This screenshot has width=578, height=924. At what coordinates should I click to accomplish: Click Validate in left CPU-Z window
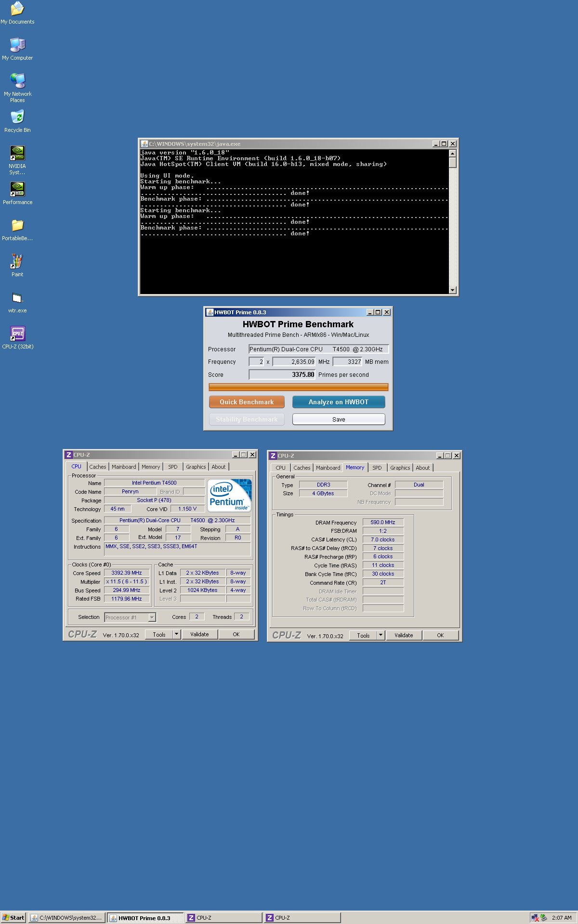tap(199, 634)
